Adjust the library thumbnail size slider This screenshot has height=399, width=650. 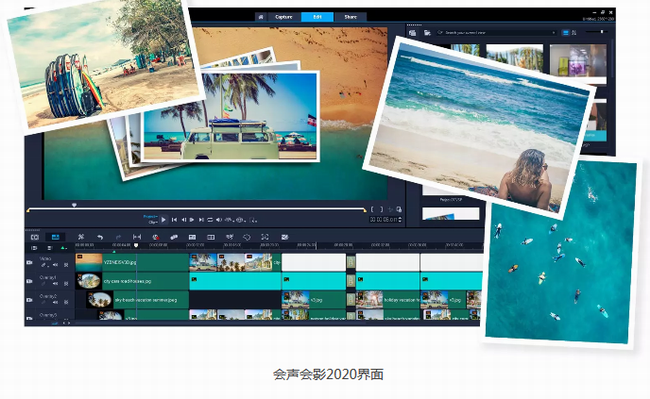tap(596, 31)
